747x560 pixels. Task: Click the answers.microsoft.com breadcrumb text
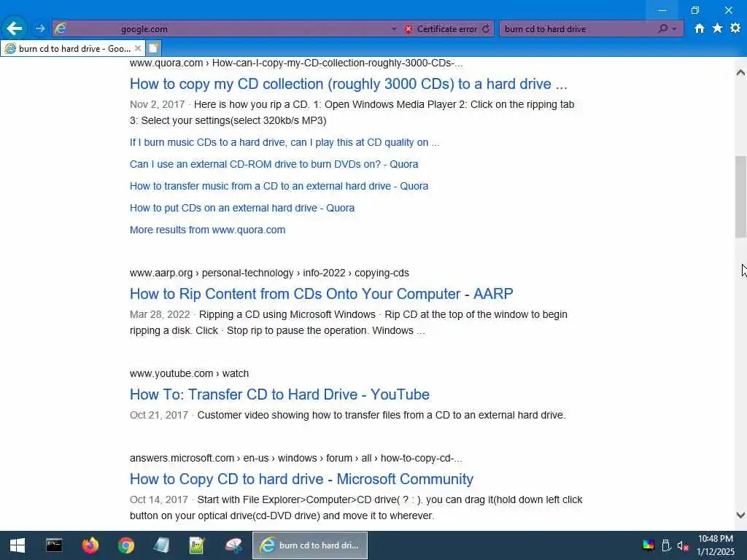(296, 458)
